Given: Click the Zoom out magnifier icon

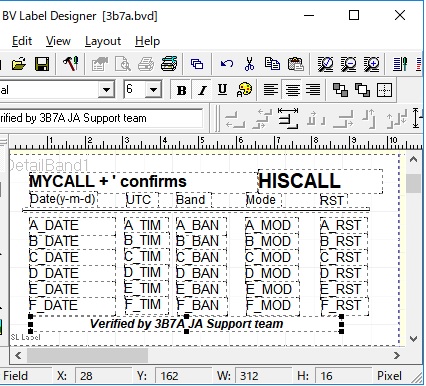Looking at the screenshot, I should point(349,64).
